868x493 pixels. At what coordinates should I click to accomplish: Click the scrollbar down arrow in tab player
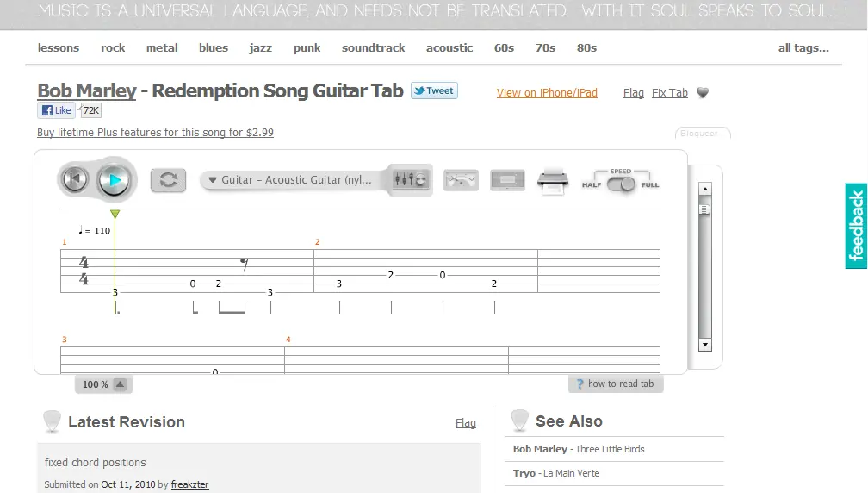[704, 345]
